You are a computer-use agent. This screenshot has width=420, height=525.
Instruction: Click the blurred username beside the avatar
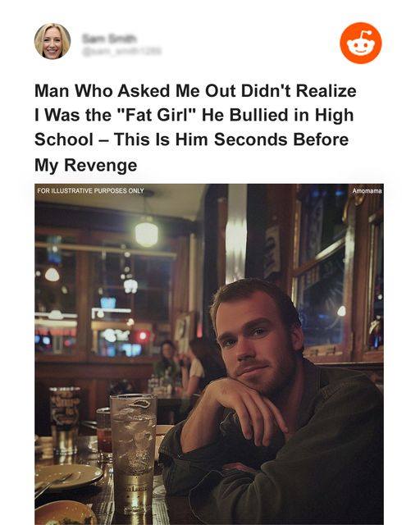[109, 39]
